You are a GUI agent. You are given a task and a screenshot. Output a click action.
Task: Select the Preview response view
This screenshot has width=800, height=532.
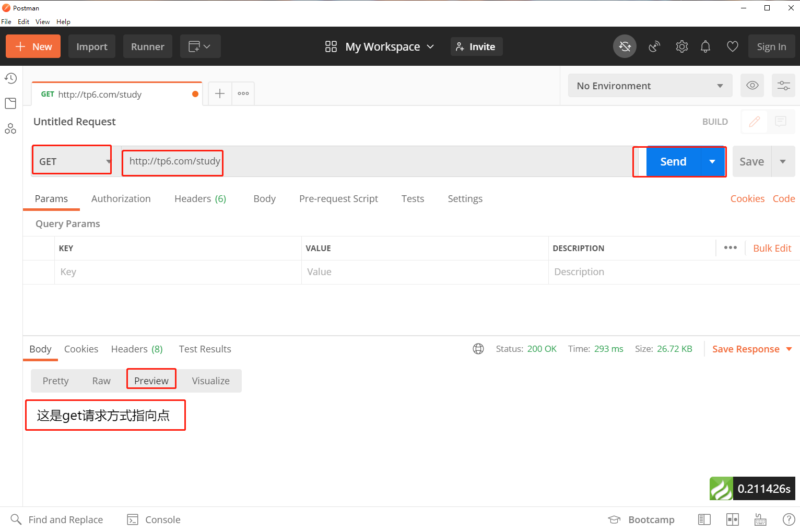point(151,381)
